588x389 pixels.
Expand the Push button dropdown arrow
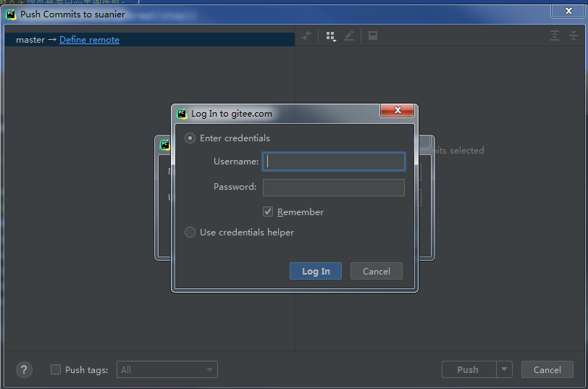click(505, 369)
